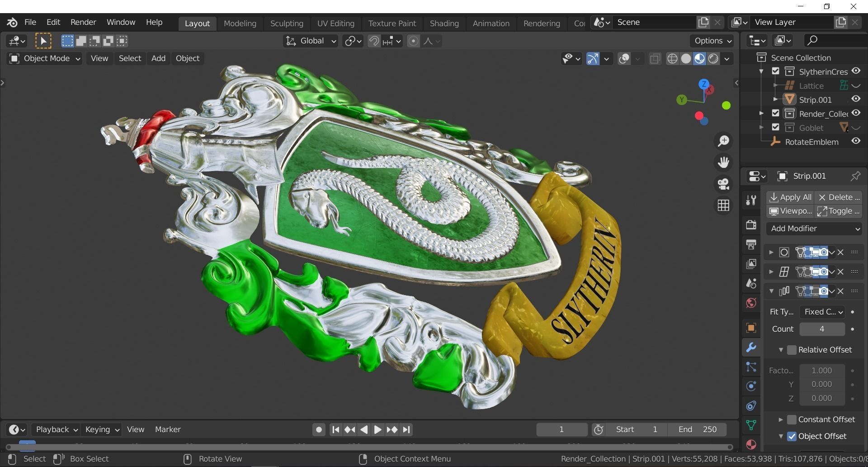
Task: Hide Render_Collection in viewport
Action: coord(856,113)
